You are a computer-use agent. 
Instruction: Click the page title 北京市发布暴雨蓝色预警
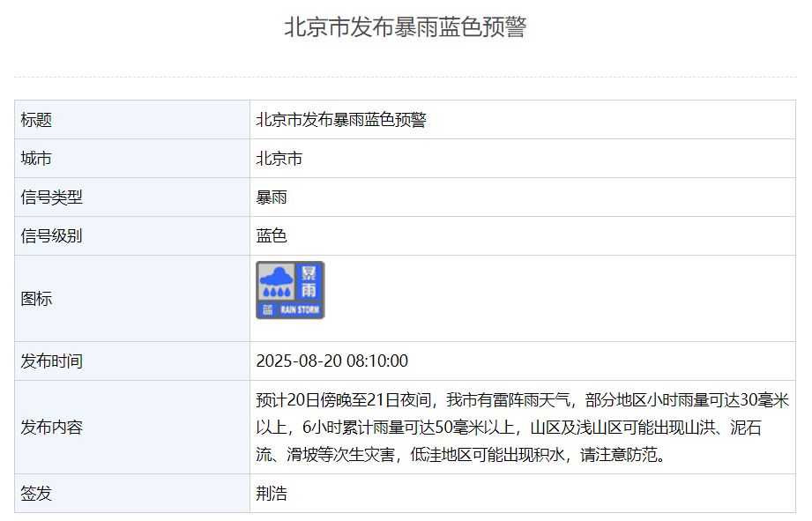click(x=406, y=27)
